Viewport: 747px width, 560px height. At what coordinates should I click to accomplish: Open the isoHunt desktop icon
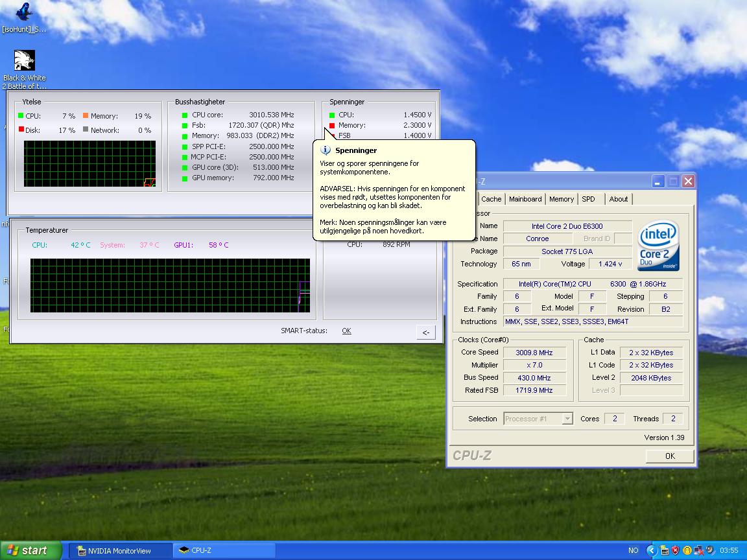(24, 17)
